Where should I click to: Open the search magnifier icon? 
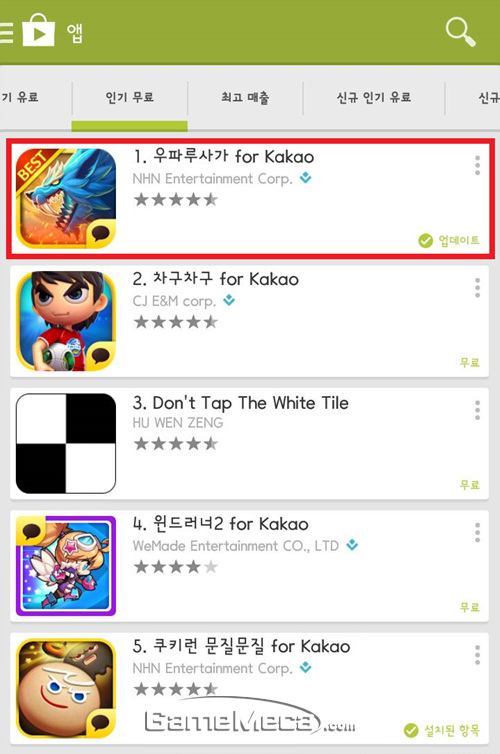(461, 32)
